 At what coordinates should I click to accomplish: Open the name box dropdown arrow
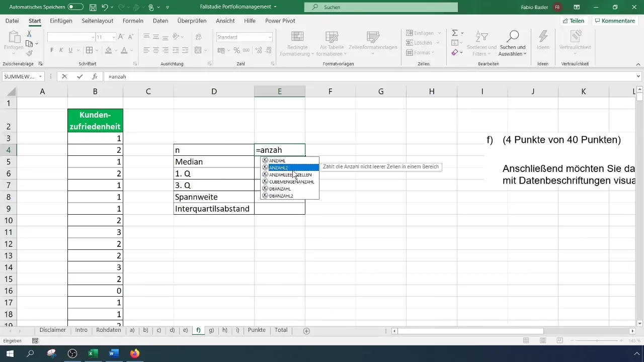[41, 76]
